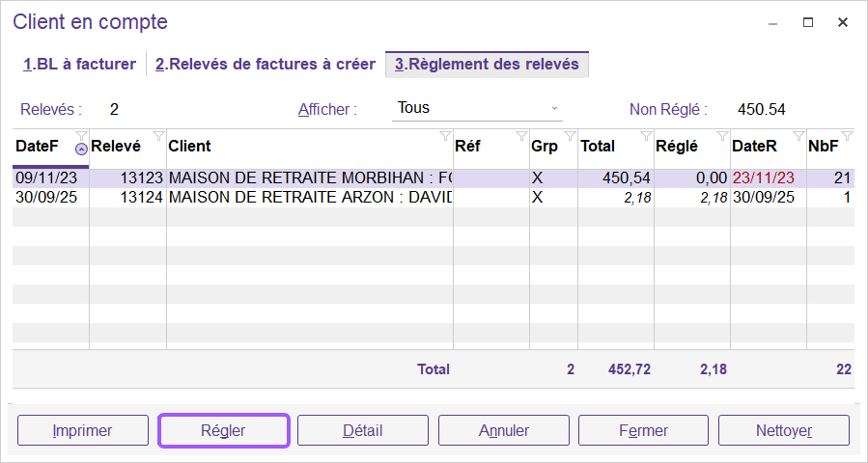
Task: Maximize the Client en compte window
Action: pyautogui.click(x=808, y=22)
